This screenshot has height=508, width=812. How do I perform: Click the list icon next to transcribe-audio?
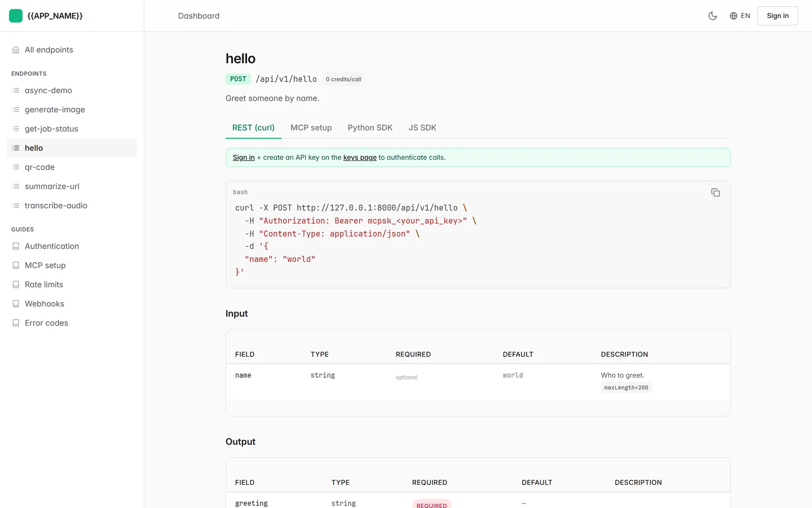click(x=16, y=205)
